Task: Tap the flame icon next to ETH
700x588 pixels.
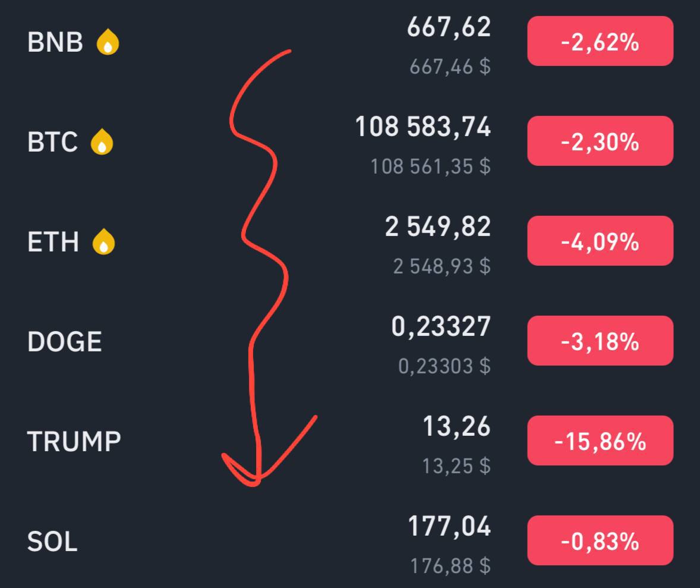Action: click(103, 242)
